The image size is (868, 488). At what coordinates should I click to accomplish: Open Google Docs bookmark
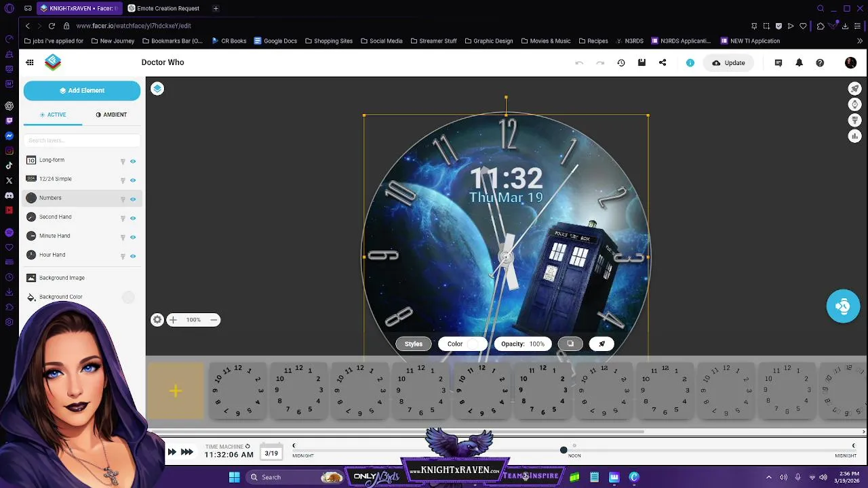point(275,41)
